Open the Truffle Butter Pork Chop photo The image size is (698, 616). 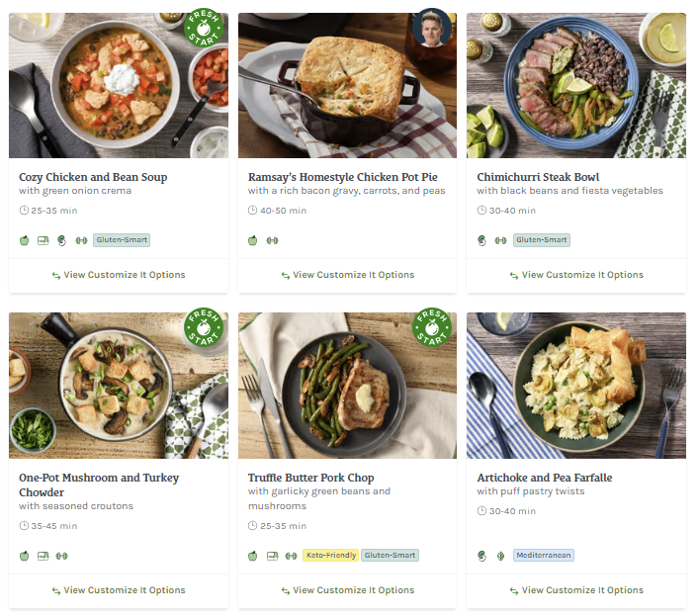pyautogui.click(x=347, y=386)
